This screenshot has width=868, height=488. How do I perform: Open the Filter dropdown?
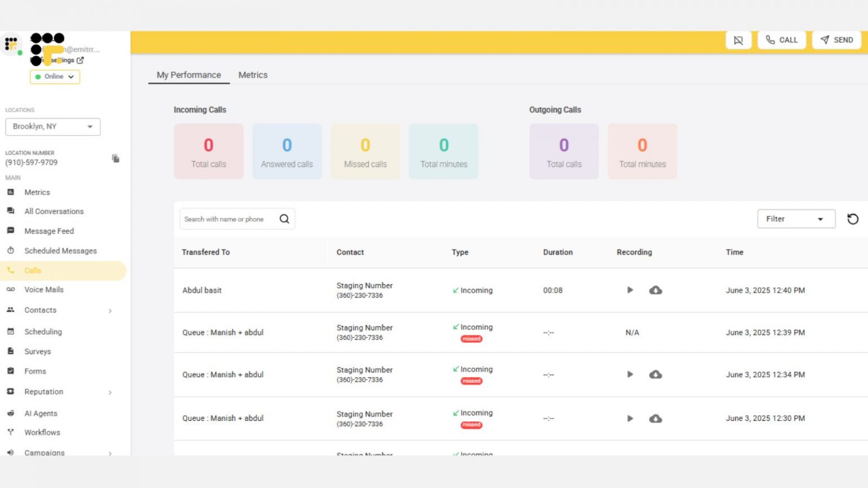(796, 219)
